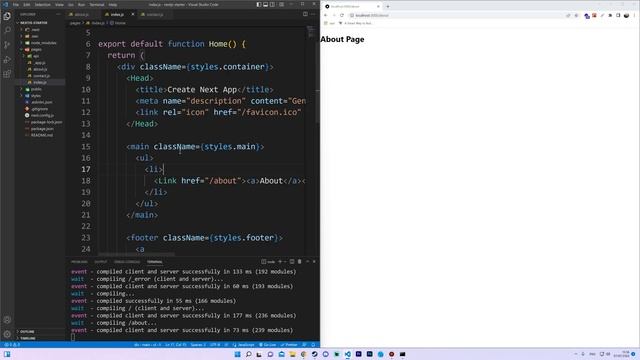
Task: Open Terminal menu in VS Code
Action: pos(97,4)
